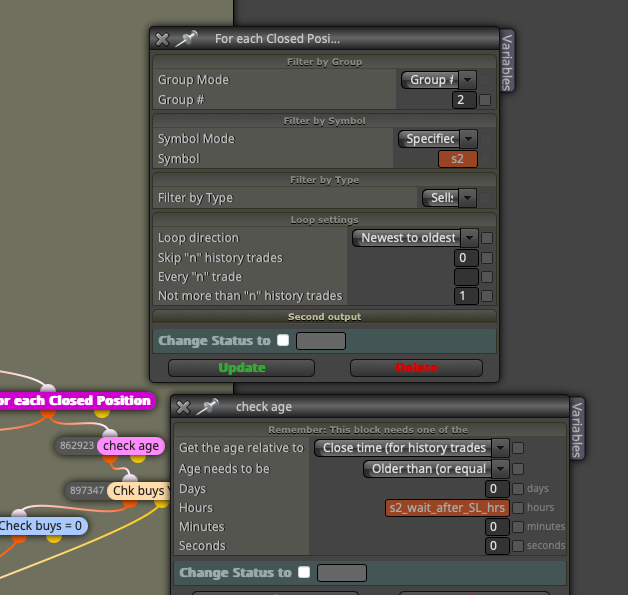Click status field in Closed Position panel
628x595 pixels.
(321, 341)
